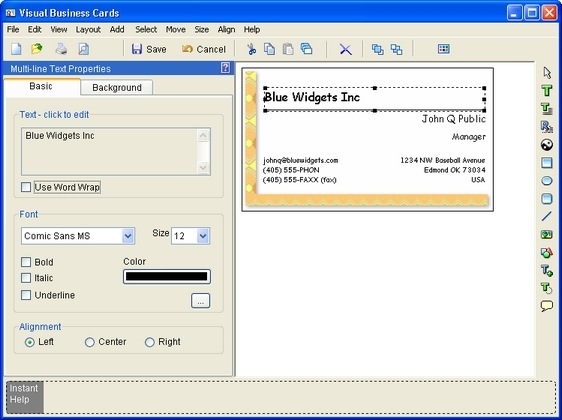Expand the Comic Sans MS font dropdown
562x420 pixels.
pos(128,236)
